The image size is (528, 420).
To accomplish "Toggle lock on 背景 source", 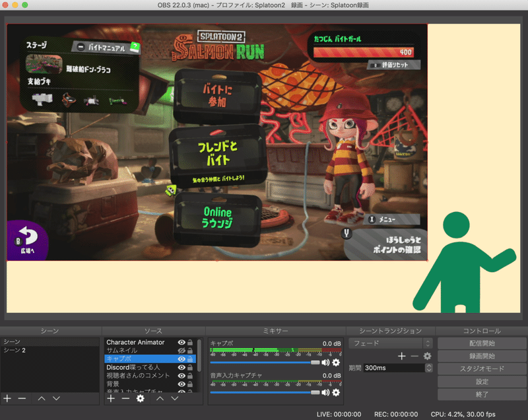I will click(190, 384).
